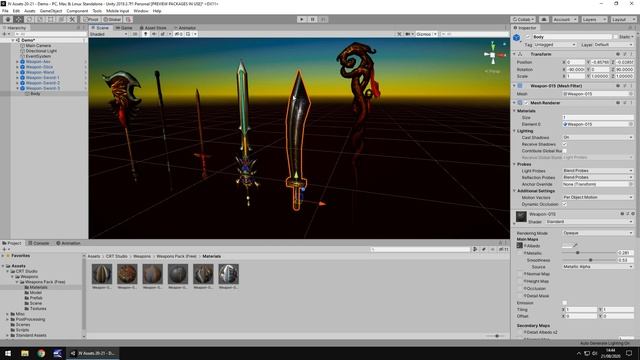Toggle Pivot/Center handle position button

tap(91, 19)
